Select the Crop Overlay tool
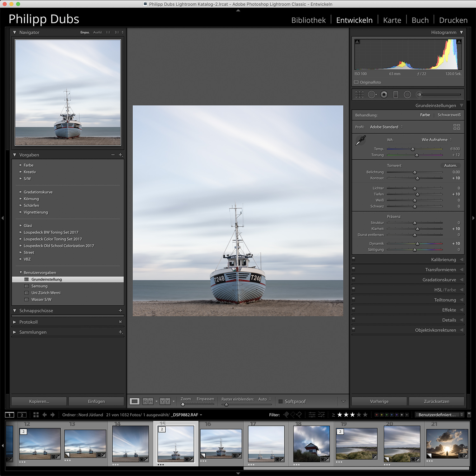476x476 pixels. (360, 94)
